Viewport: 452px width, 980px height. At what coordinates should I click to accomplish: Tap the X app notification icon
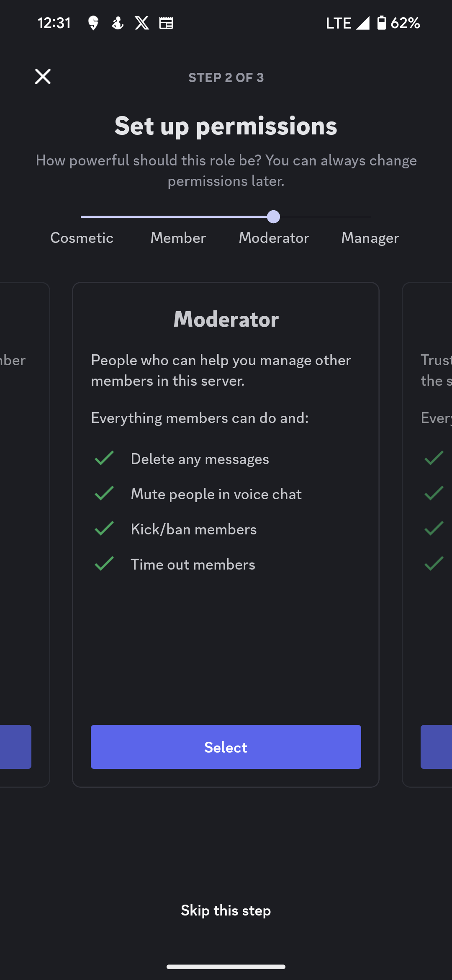(142, 23)
